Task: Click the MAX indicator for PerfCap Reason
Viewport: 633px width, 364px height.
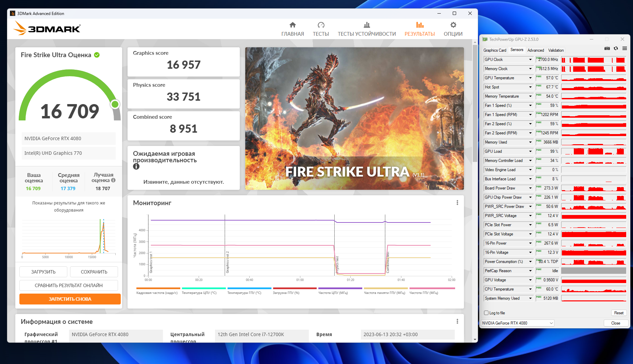Action: tap(539, 269)
